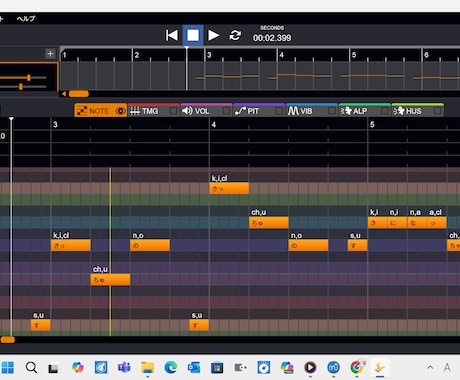
Task: Select the ch,u note near measure 3
Action: tap(110, 279)
